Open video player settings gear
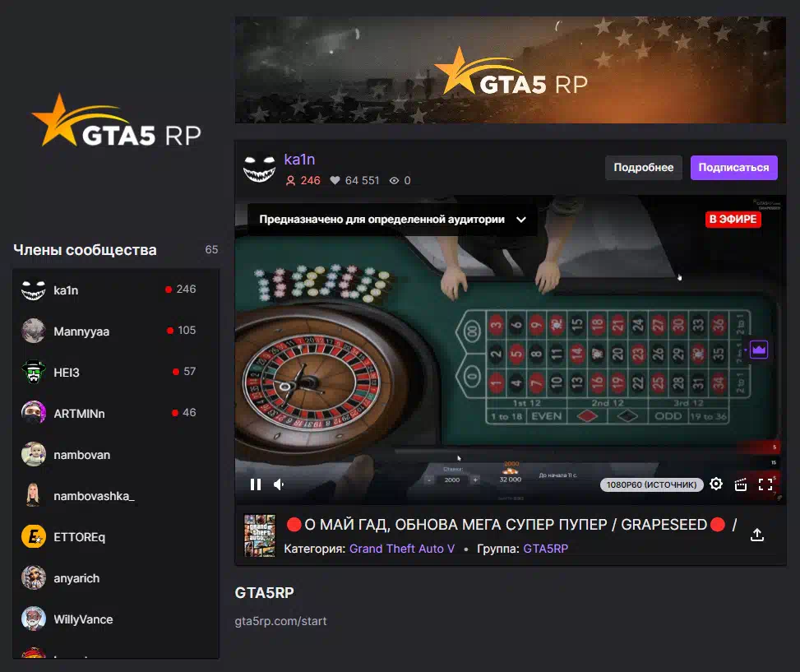Screen dimensions: 800x672 click(x=716, y=484)
